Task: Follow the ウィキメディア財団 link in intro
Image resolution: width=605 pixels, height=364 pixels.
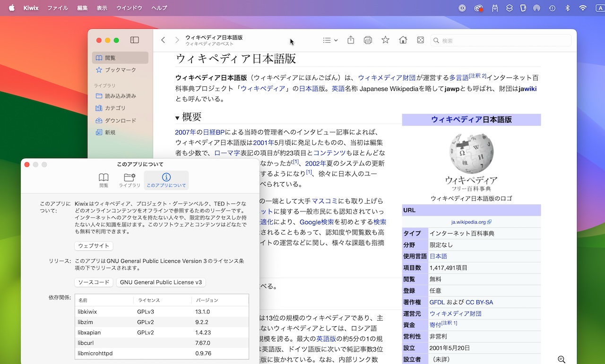Action: pos(387,78)
